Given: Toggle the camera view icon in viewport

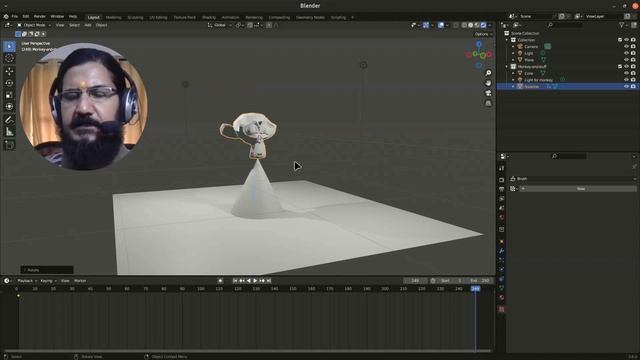Looking at the screenshot, I should (488, 93).
